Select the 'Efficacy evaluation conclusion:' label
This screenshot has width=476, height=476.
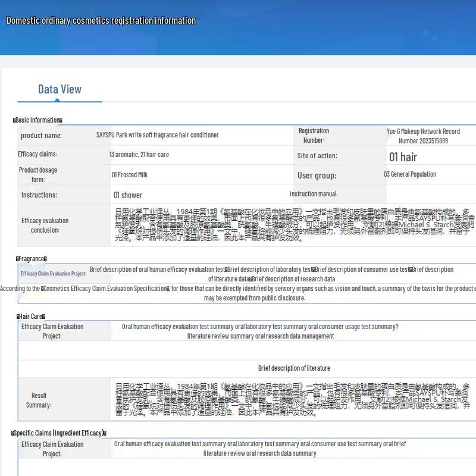click(45, 226)
